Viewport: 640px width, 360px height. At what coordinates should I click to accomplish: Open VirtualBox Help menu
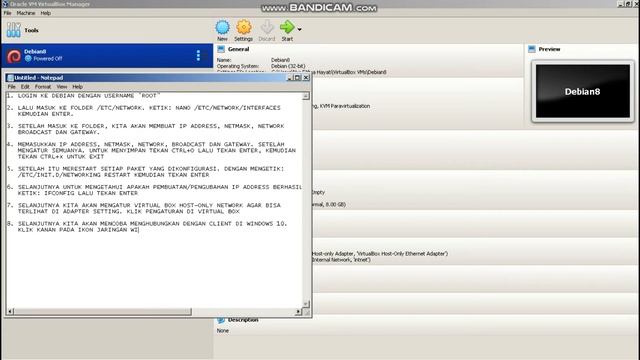pyautogui.click(x=46, y=13)
